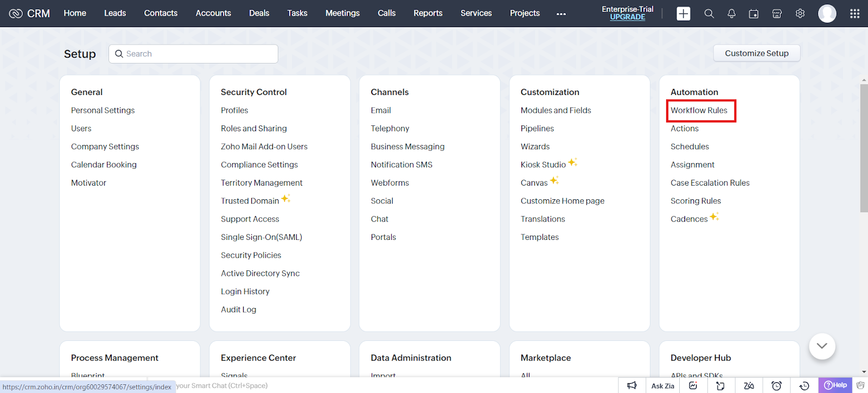
Task: Open Business Messaging link
Action: tap(407, 147)
